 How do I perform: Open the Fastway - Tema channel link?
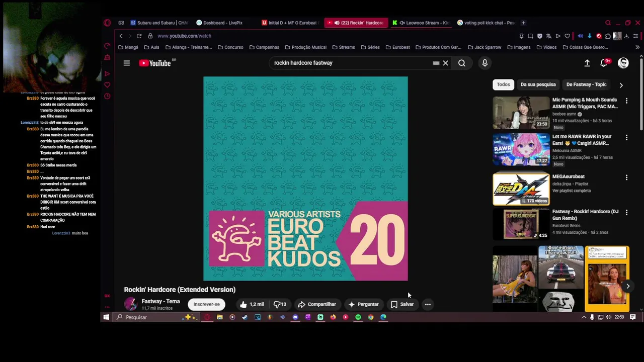[x=160, y=301]
